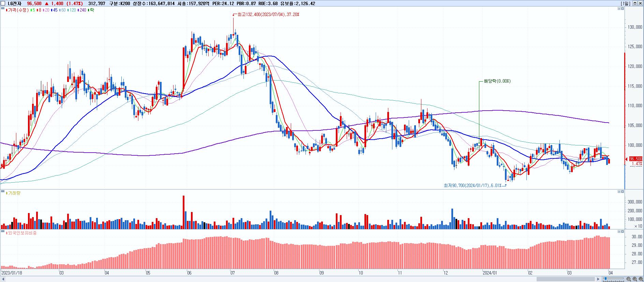Zoom out the chart with minus magnifier
The image size is (644, 282).
pos(629,279)
